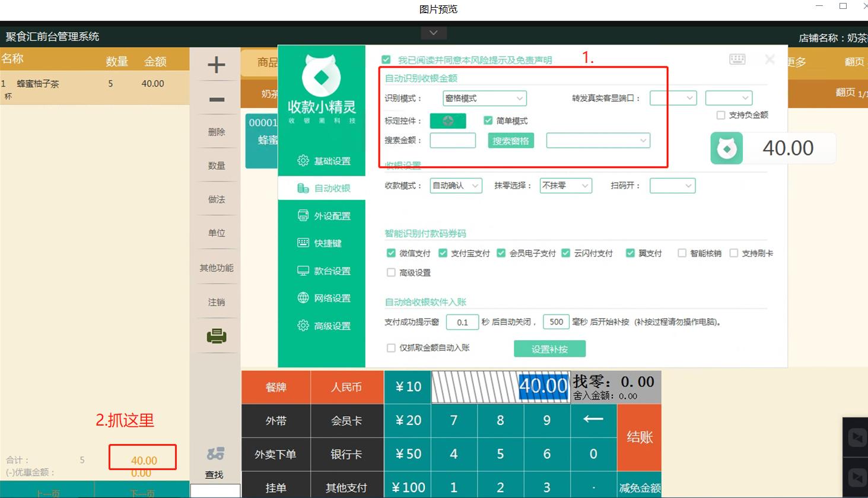Open the 扫码开 dropdown

tap(672, 186)
